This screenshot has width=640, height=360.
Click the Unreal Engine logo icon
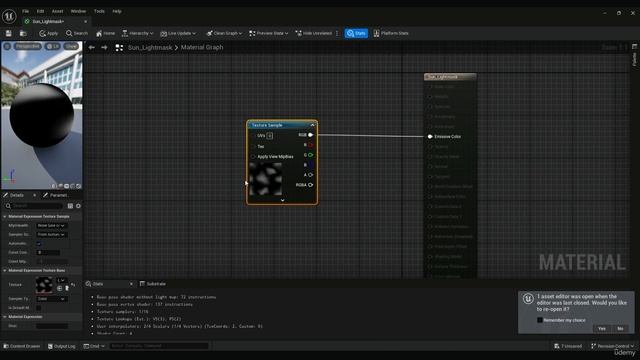point(9,16)
